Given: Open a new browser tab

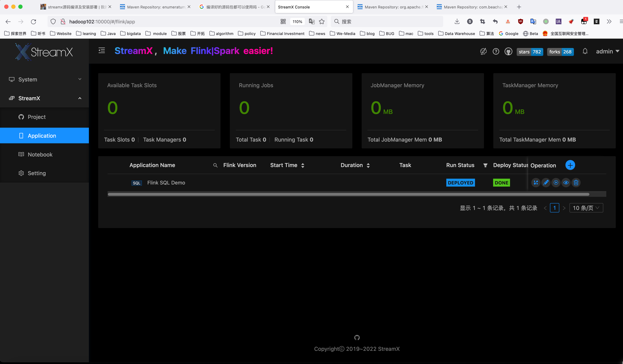Looking at the screenshot, I should (x=519, y=7).
